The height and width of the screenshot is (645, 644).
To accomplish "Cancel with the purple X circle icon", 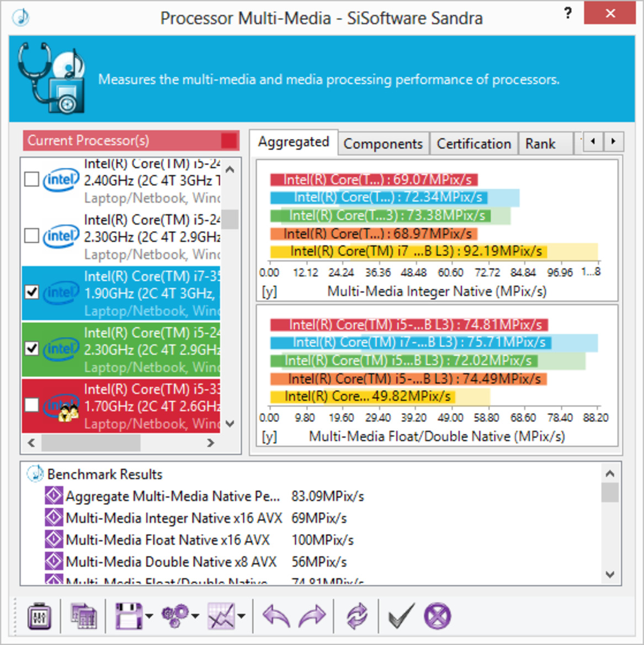I will point(437,616).
